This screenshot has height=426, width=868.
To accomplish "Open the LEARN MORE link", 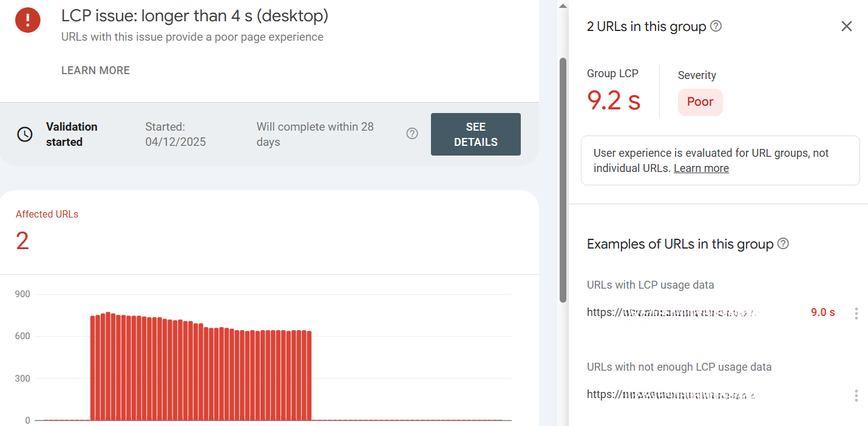I will (95, 70).
